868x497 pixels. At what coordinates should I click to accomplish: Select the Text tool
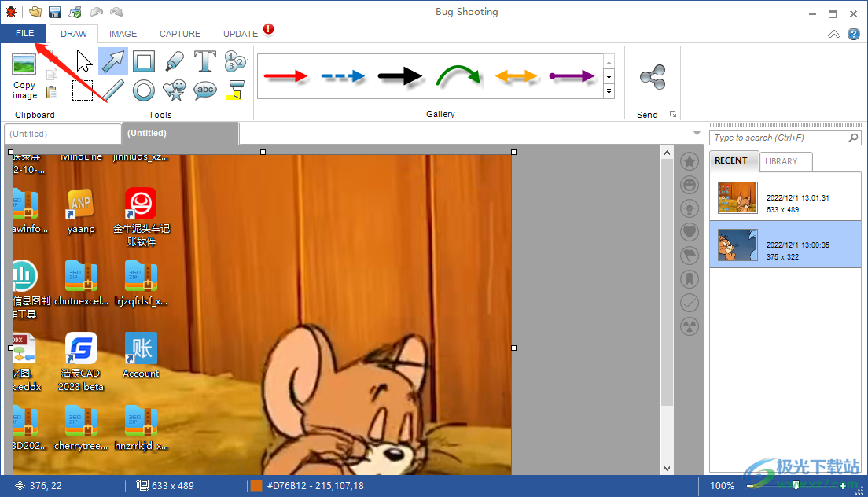205,61
